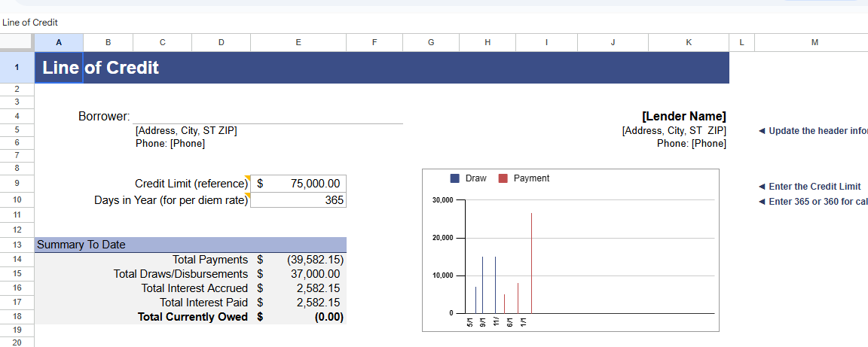Click the [Lender Name] cell
Viewport: 868px width, 347px height.
coord(683,116)
